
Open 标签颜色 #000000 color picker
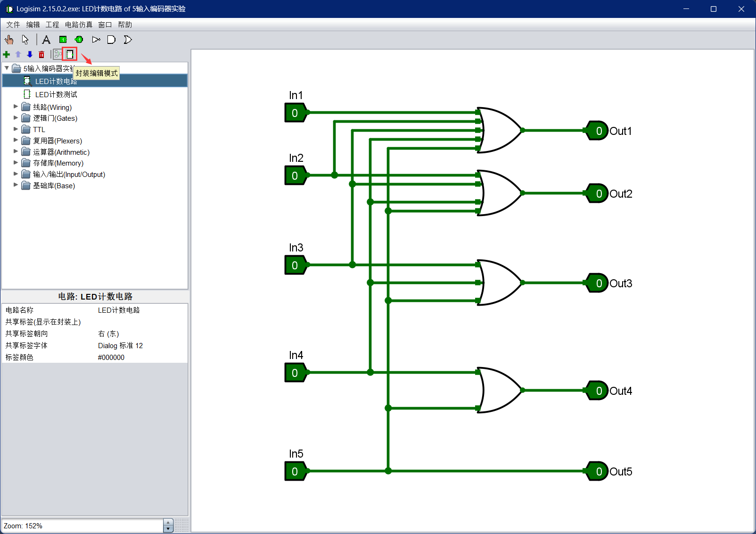[x=142, y=357]
